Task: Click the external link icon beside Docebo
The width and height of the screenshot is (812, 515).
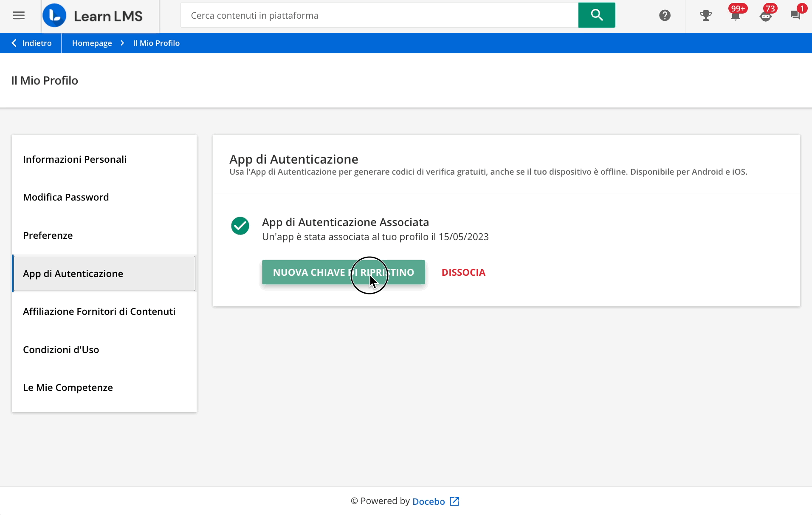Action: coord(454,501)
